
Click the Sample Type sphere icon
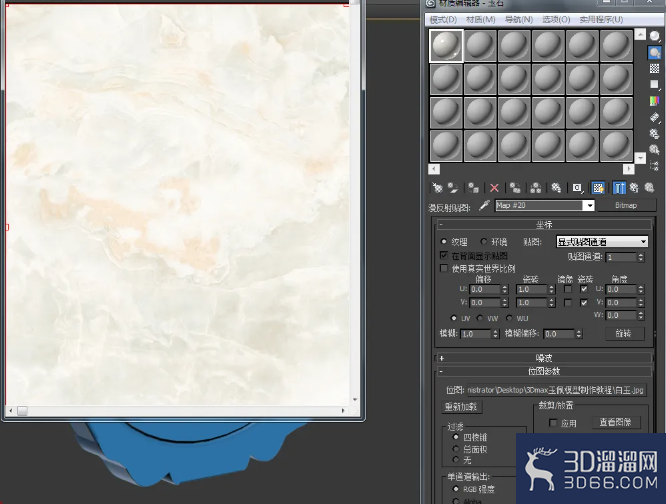tap(655, 37)
